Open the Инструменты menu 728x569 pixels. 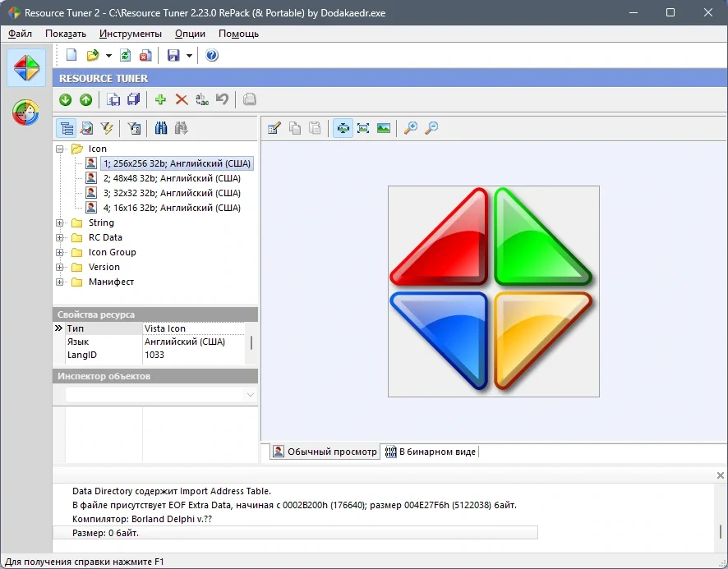click(131, 34)
